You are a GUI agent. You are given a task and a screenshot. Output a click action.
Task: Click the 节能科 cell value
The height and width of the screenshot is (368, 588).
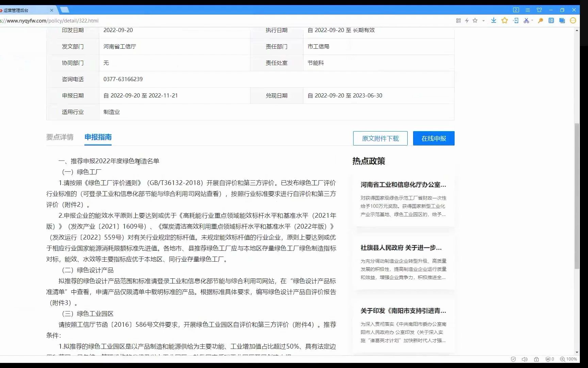(316, 63)
